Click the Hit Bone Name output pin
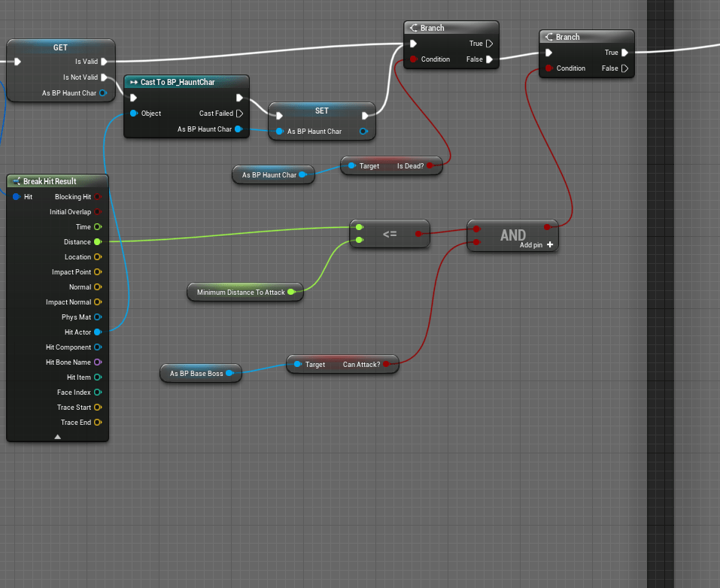 [x=98, y=362]
